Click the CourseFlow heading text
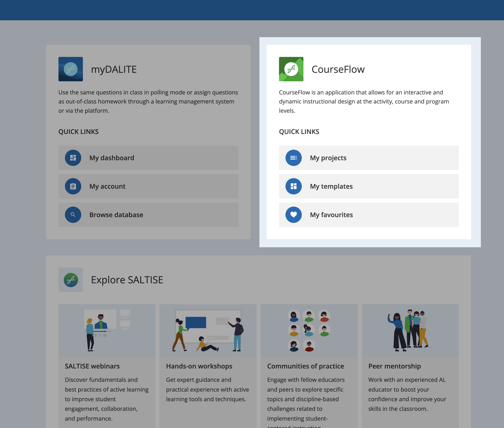Viewport: 504px width, 428px height. click(338, 69)
